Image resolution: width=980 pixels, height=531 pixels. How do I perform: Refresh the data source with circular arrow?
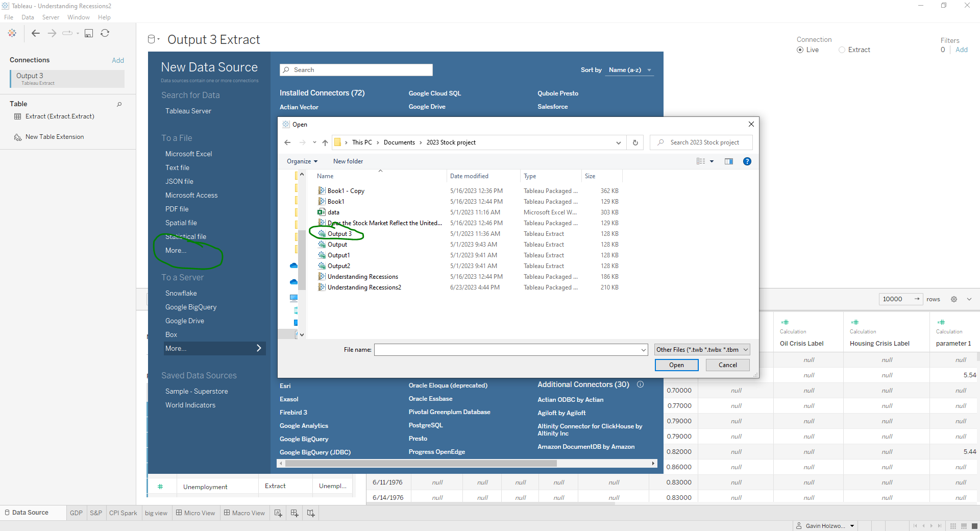click(x=105, y=33)
